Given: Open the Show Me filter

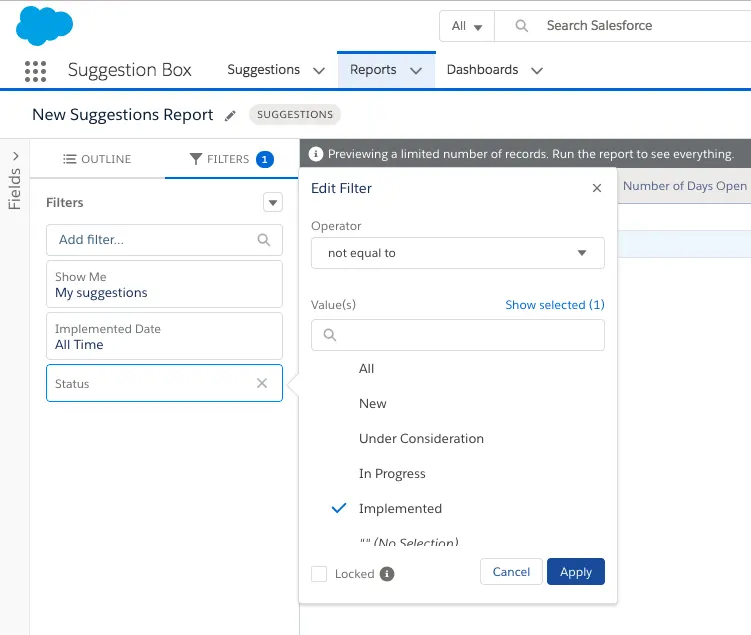Looking at the screenshot, I should [x=164, y=284].
